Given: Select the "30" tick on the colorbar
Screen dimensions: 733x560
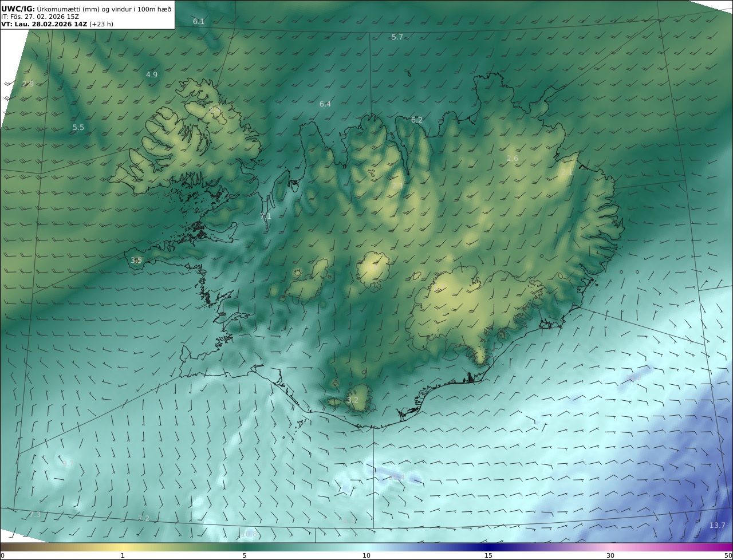Looking at the screenshot, I should (610, 555).
